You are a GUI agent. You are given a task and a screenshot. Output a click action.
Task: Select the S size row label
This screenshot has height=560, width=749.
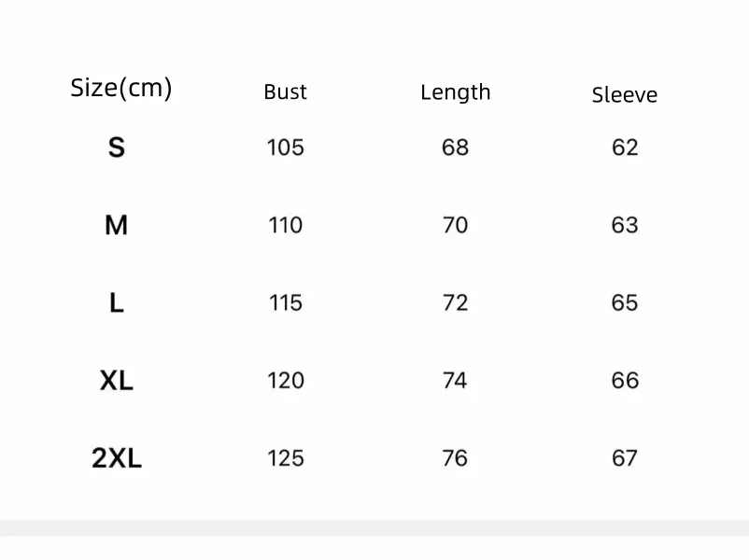coord(116,147)
